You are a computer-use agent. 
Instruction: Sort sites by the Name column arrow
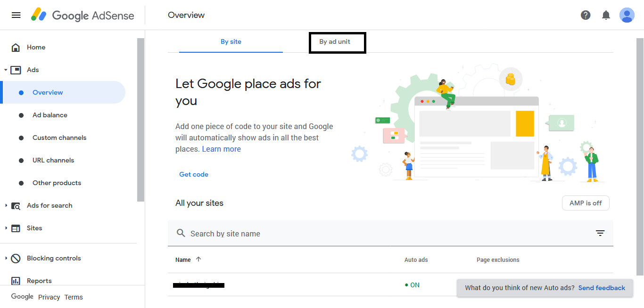pos(198,259)
